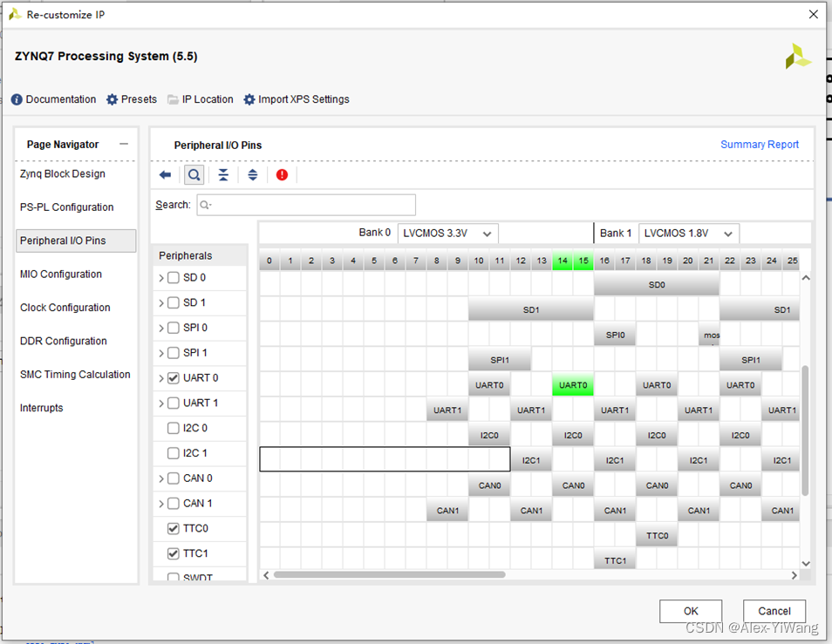This screenshot has height=644, width=832.
Task: Go to Clock Configuration page
Action: point(65,308)
